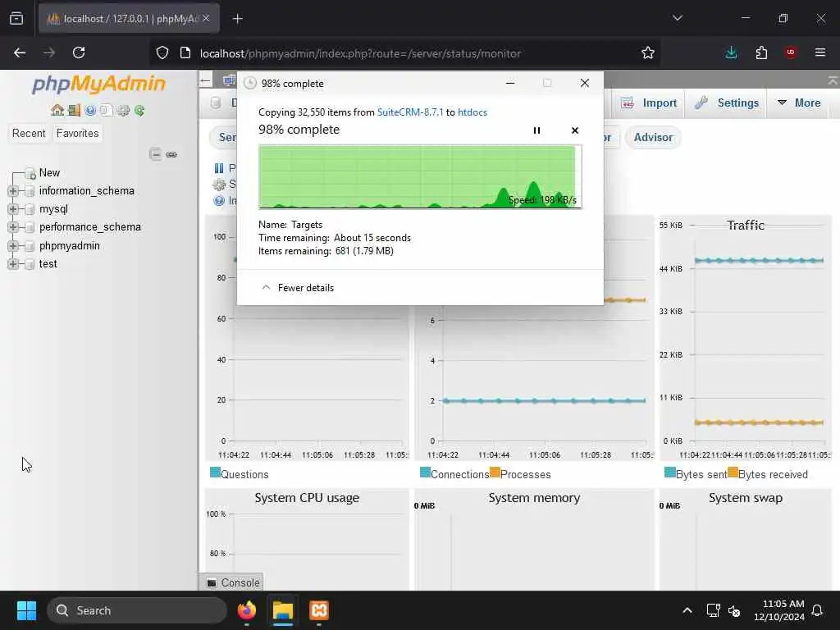Click New to create a database
Viewport: 840px width, 630px height.
[x=49, y=173]
